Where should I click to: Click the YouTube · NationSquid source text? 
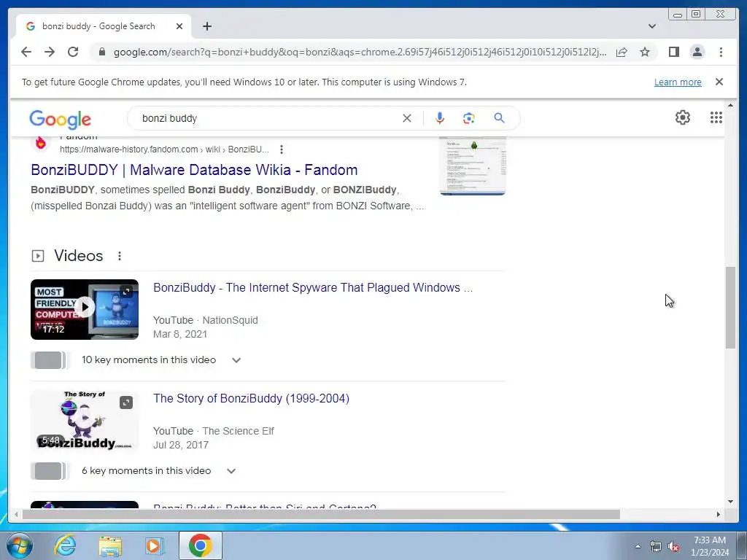(x=205, y=321)
